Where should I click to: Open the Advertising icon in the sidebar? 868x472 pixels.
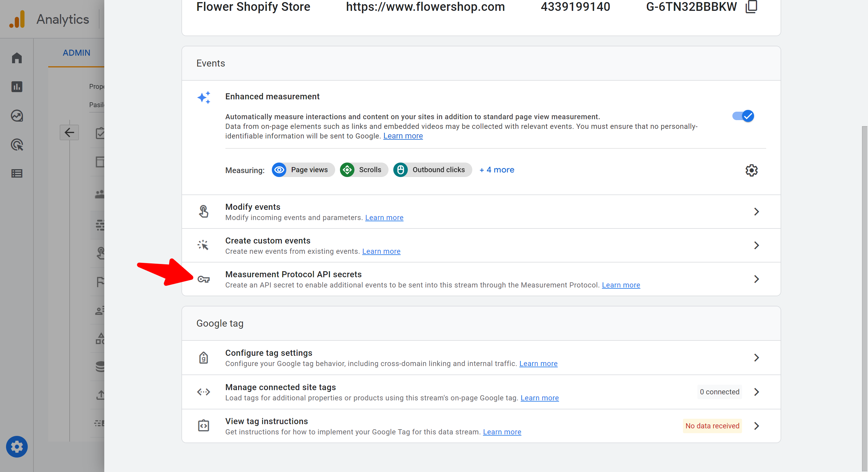(x=17, y=145)
